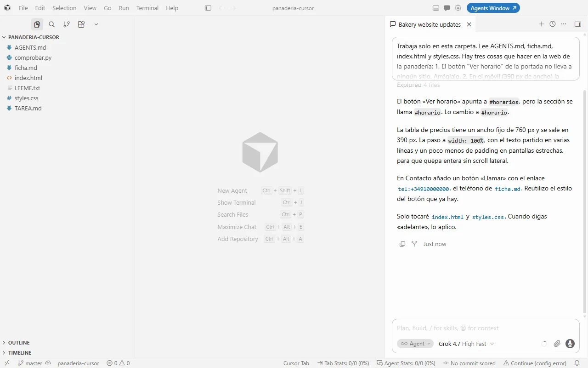Open comprobar.py from the file tree
This screenshot has width=588, height=368.
pyautogui.click(x=33, y=57)
